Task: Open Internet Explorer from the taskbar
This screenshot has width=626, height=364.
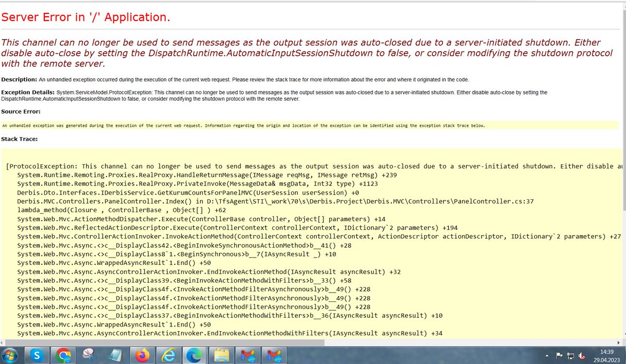Action: point(168,356)
